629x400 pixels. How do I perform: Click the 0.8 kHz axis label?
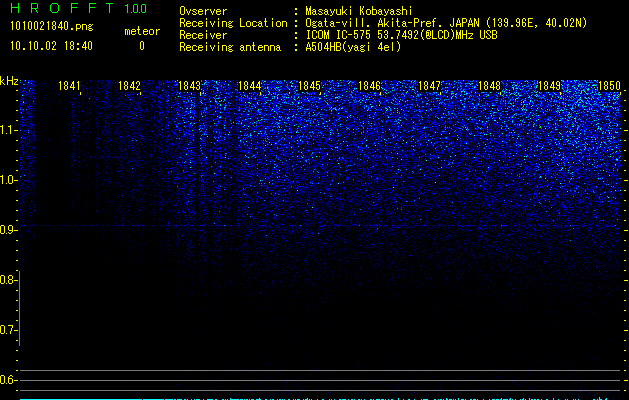point(7,280)
